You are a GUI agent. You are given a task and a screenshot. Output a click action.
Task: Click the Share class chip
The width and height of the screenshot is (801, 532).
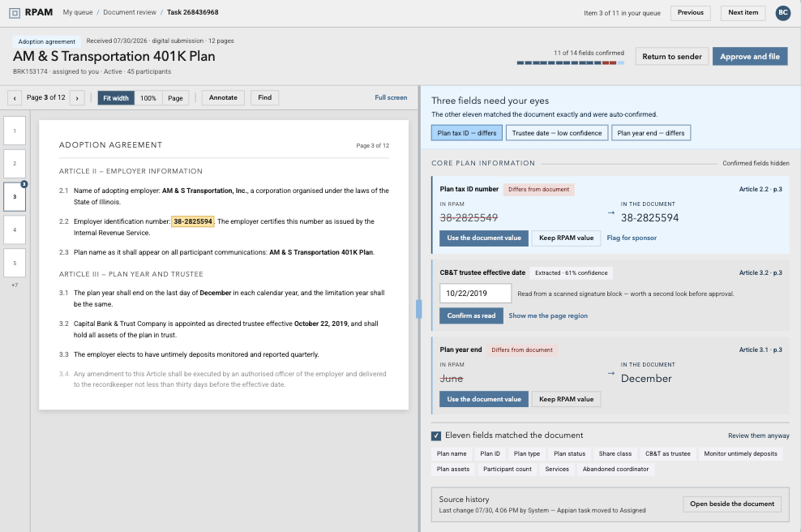(x=615, y=454)
